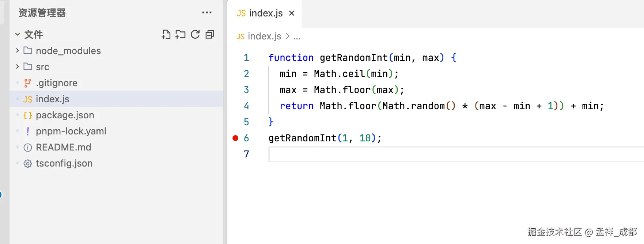644x244 pixels.
Task: Remove breakpoint on line 6
Action: tap(235, 138)
